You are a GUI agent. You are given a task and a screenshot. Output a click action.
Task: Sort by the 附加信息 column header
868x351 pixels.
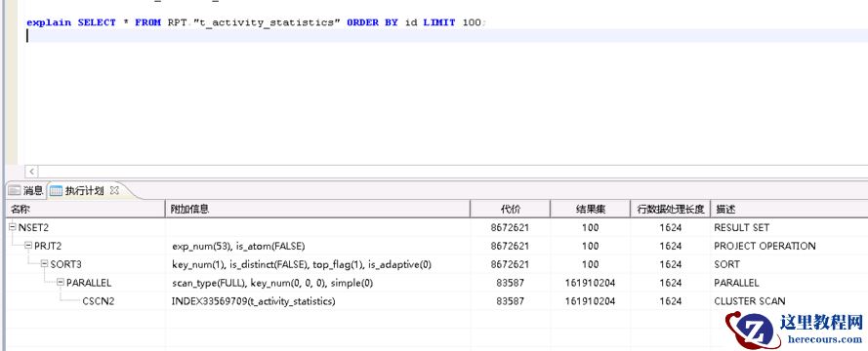tap(317, 209)
